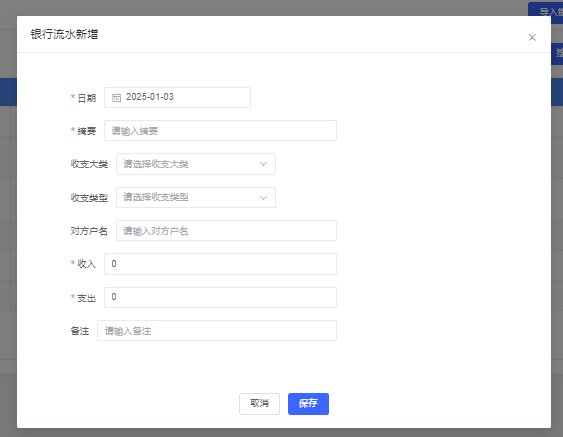Viewport: 563px width, 437px height.
Task: Focus the 摘要 input field
Action: point(220,131)
